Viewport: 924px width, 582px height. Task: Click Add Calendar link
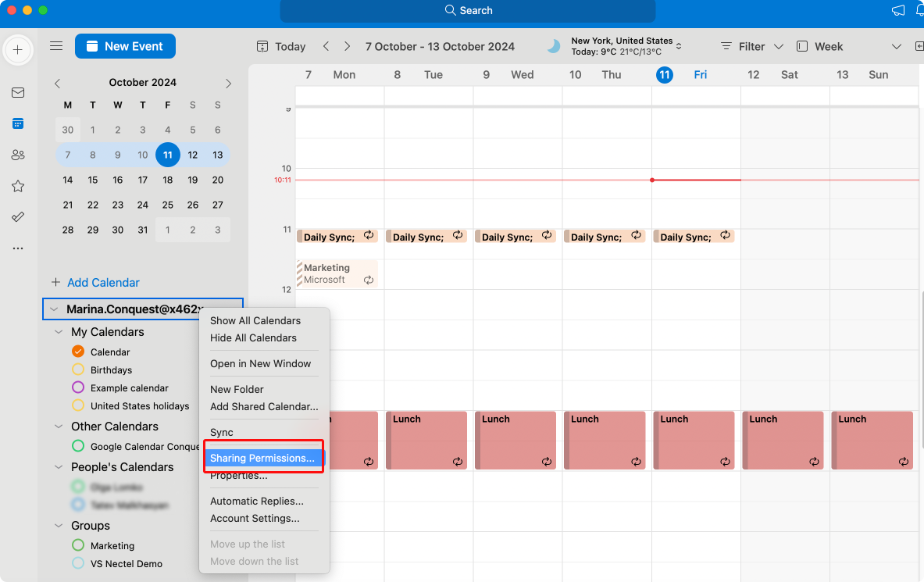pyautogui.click(x=103, y=283)
